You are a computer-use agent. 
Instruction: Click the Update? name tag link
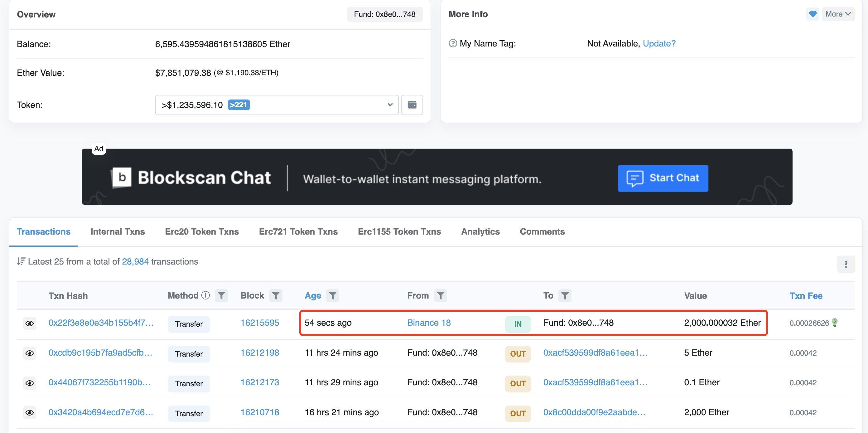(659, 43)
